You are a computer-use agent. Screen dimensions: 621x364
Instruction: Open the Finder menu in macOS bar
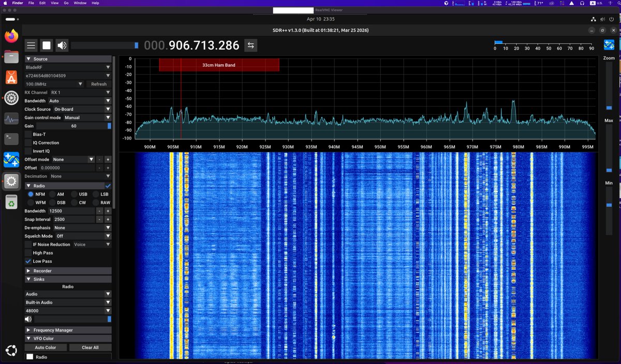[18, 3]
